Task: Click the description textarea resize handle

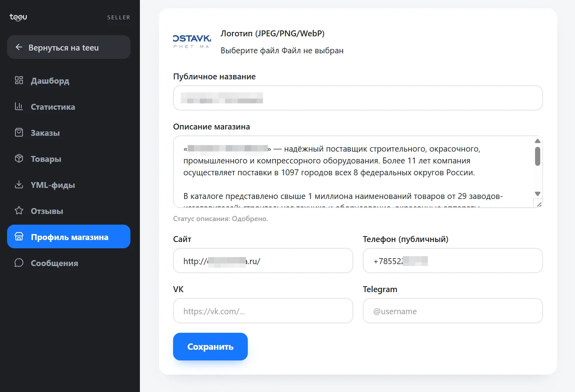Action: coord(538,204)
